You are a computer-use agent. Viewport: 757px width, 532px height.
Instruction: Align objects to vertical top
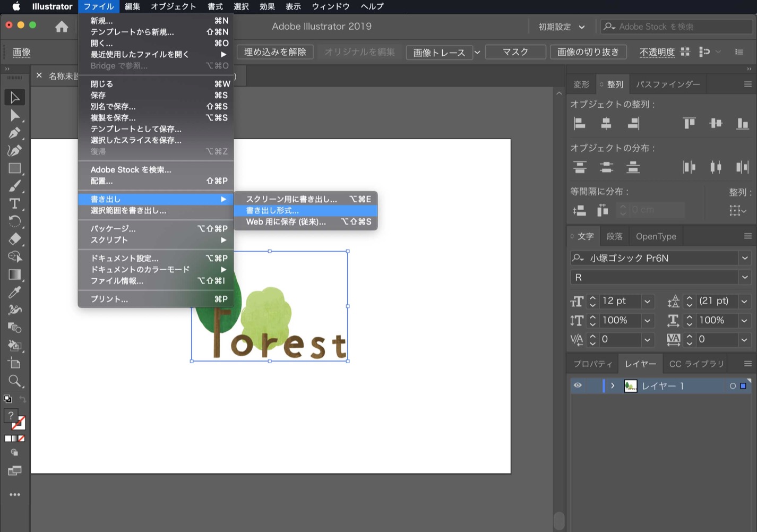689,124
